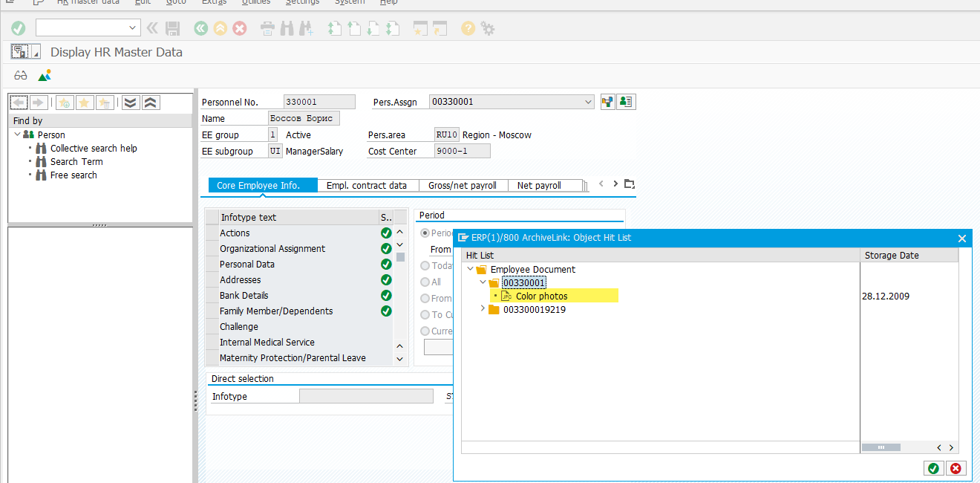Collapse the Person node in Find by
Screen dimensions: 980x483
tap(17, 134)
